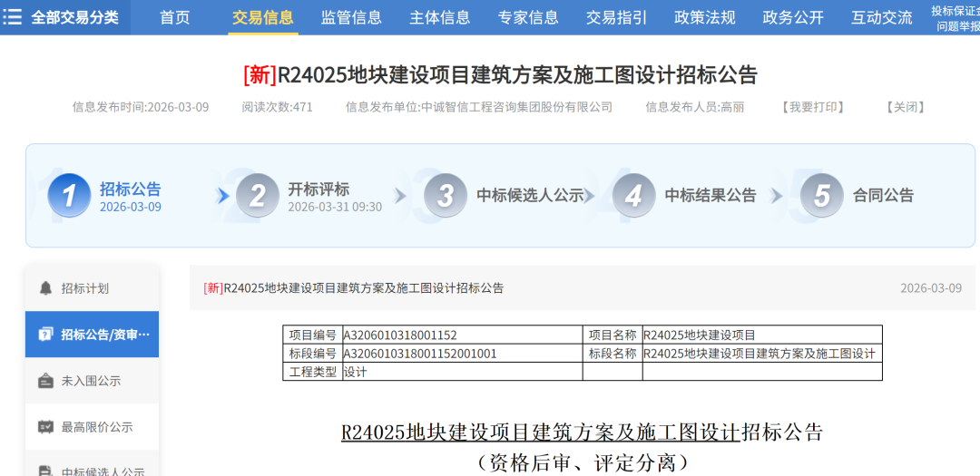Click the 开标评标 step label

click(318, 189)
